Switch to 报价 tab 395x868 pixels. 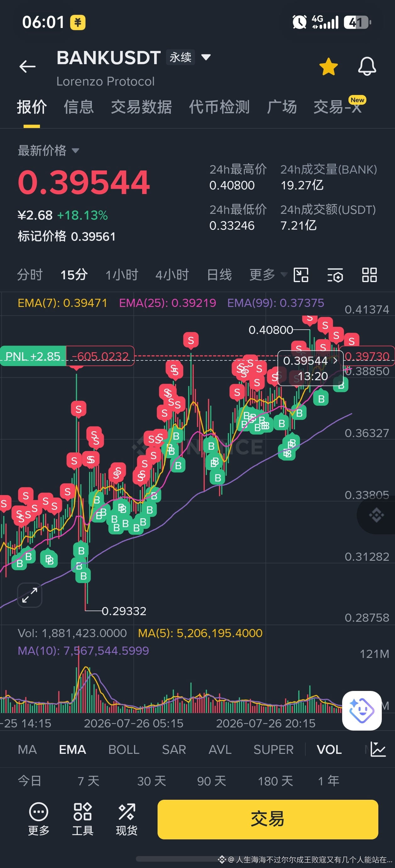[x=32, y=107]
